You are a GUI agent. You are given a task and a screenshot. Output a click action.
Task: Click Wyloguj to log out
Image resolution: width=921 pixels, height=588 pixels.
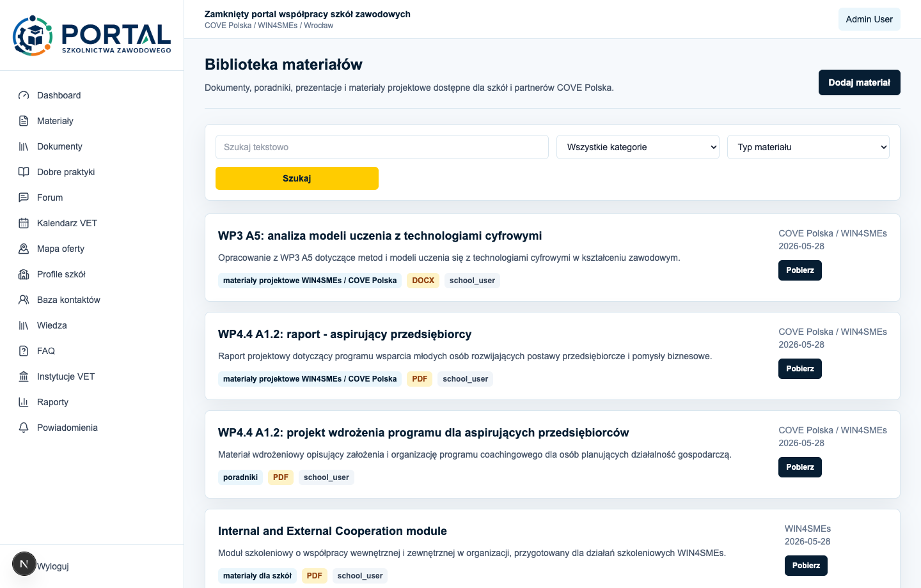(x=53, y=566)
